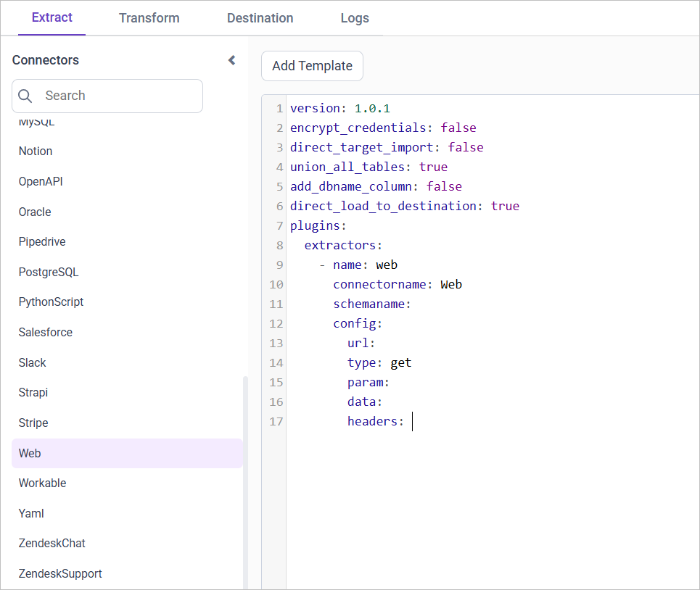Click the Add Template button

(312, 66)
